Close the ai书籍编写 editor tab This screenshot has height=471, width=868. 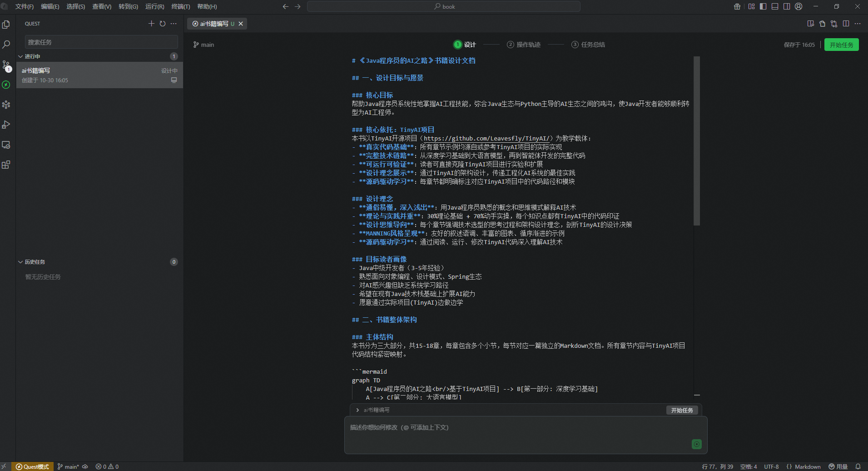[x=241, y=24]
